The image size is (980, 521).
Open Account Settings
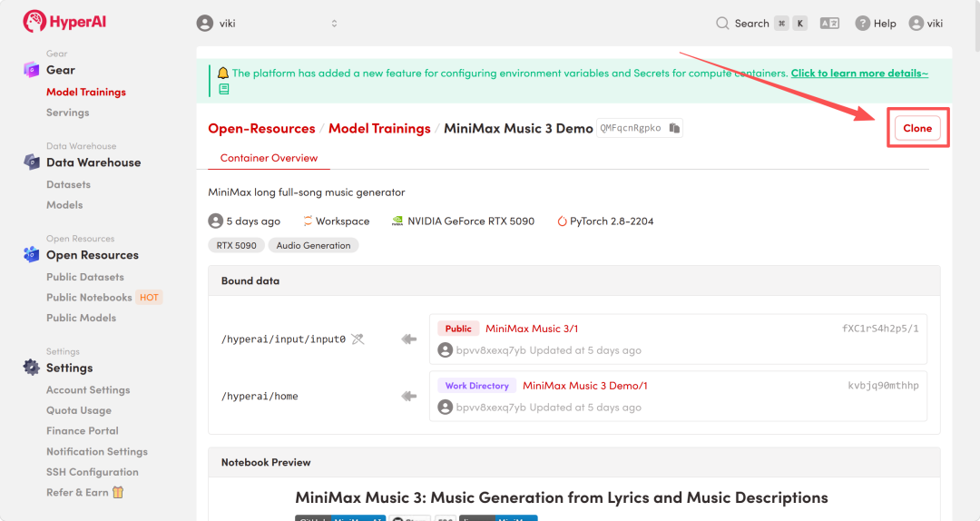(88, 389)
